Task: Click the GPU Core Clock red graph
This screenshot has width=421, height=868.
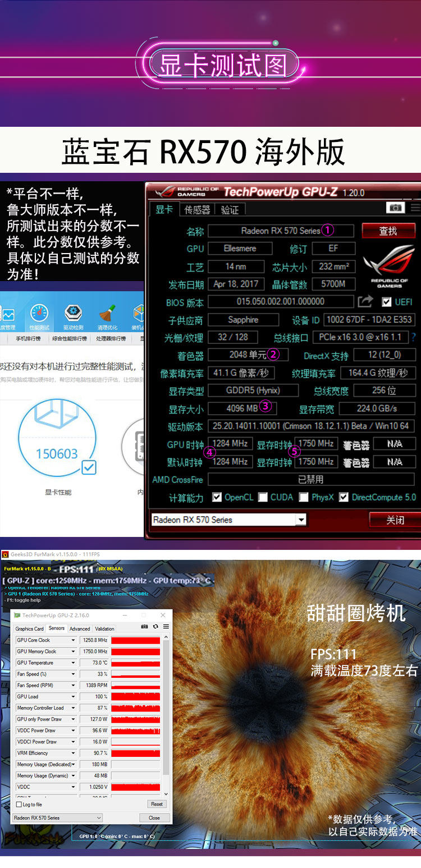Action: (x=136, y=640)
